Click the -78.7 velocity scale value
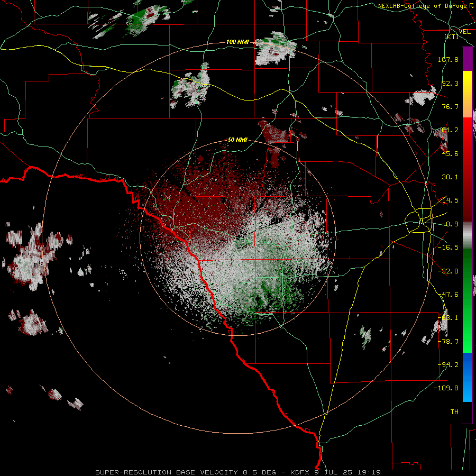Viewport: 476px width, 476px height. tap(448, 342)
